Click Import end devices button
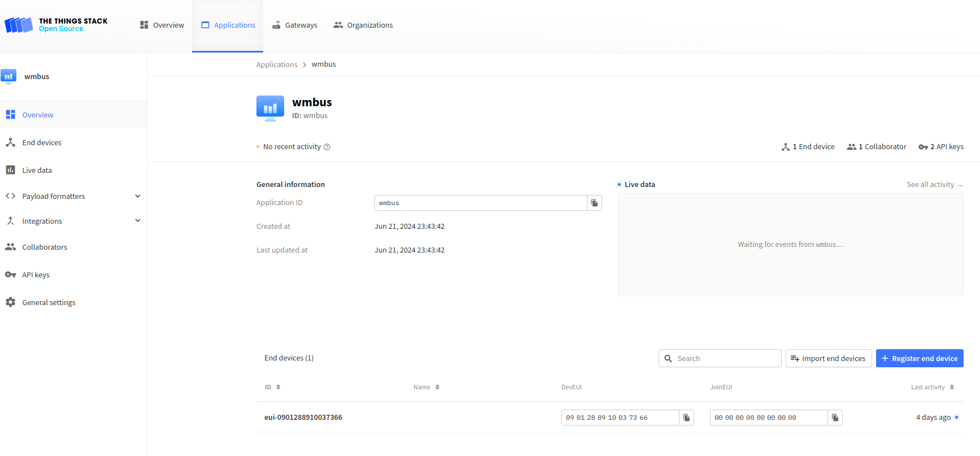 [x=828, y=358]
